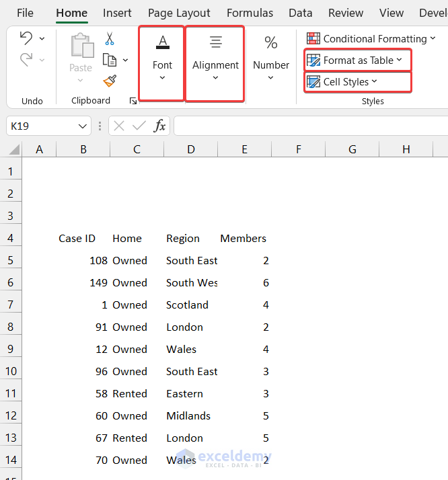
Task: Click the Cut scissors icon
Action: pyautogui.click(x=110, y=38)
